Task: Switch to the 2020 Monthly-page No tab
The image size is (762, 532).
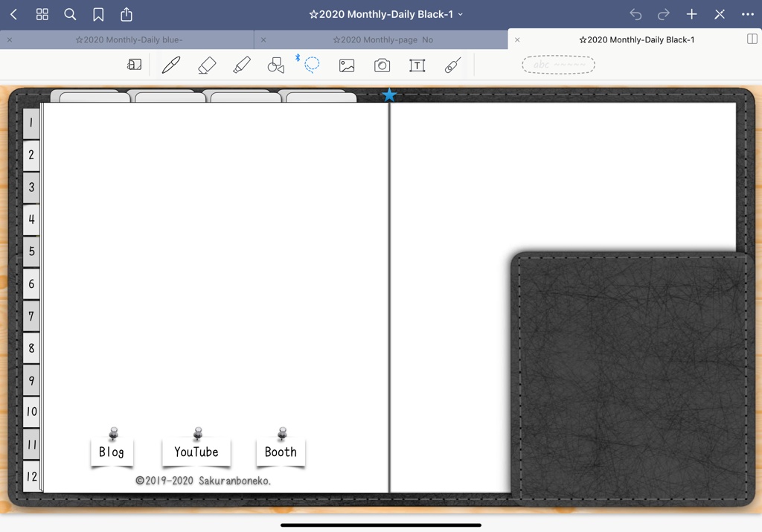Action: [x=383, y=40]
